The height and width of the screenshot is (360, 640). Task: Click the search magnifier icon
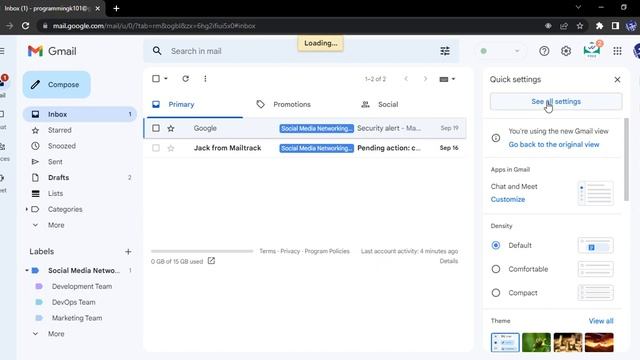point(157,51)
